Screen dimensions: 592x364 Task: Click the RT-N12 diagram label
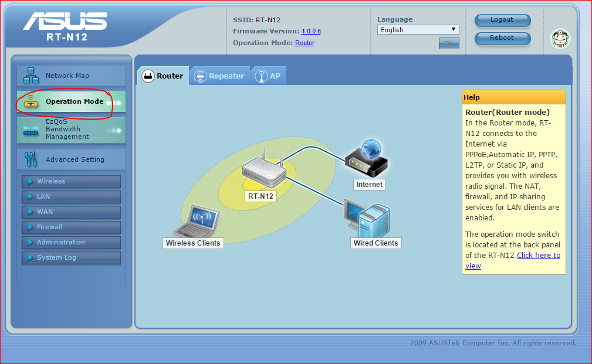tap(261, 196)
